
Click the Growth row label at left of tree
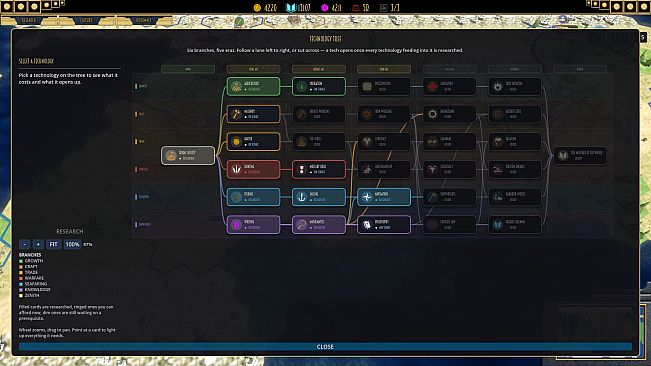click(x=141, y=86)
